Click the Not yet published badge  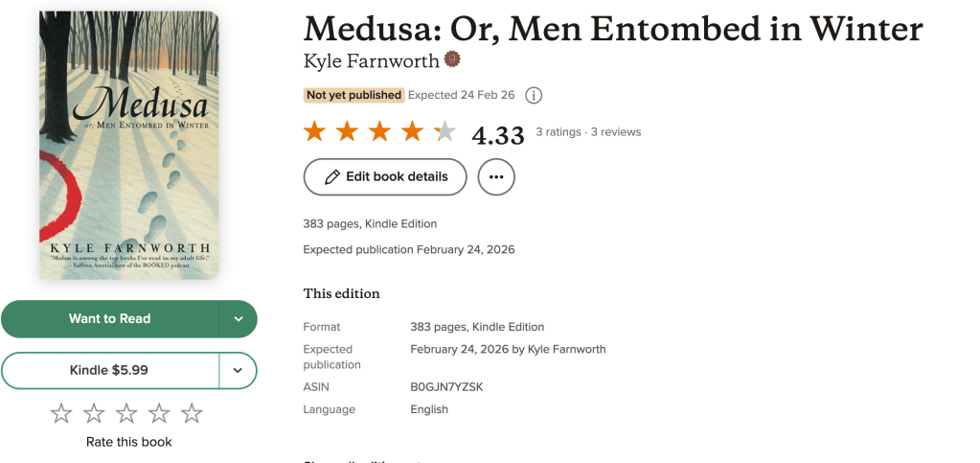tap(353, 95)
